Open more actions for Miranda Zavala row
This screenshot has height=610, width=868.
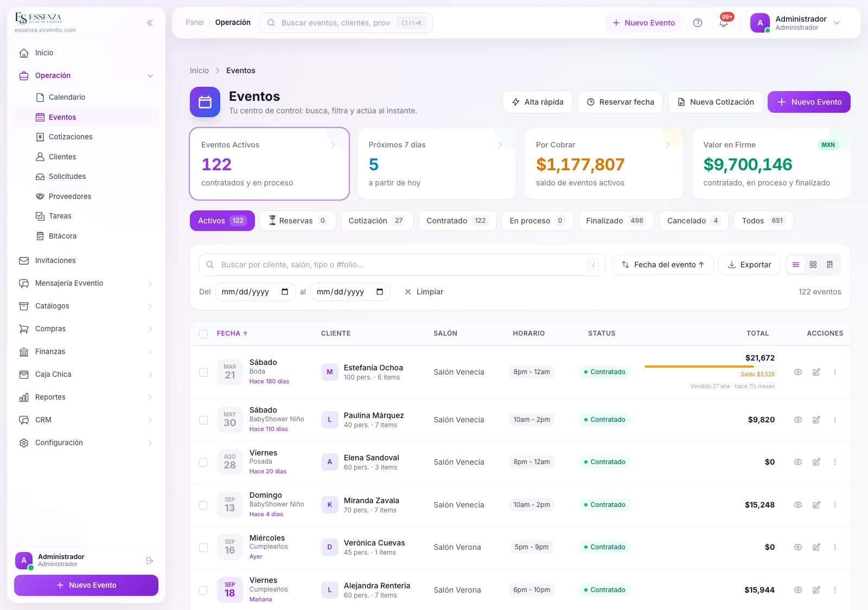click(x=835, y=505)
